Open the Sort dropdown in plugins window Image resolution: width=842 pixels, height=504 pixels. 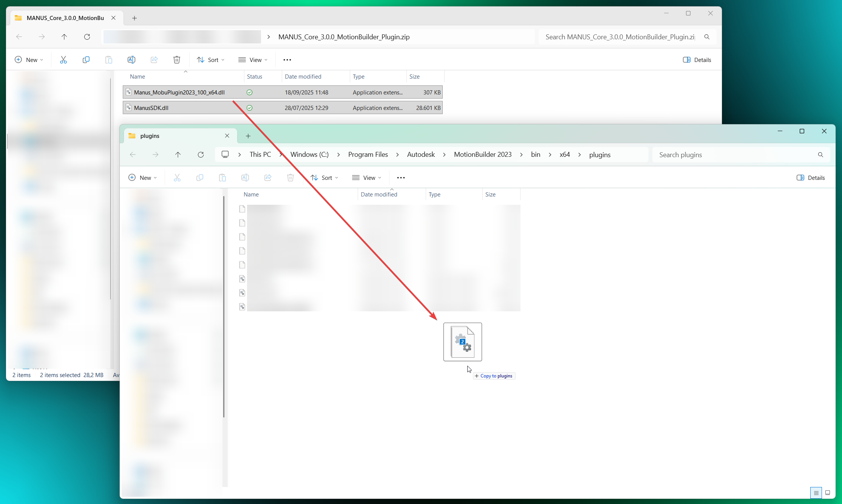(324, 178)
